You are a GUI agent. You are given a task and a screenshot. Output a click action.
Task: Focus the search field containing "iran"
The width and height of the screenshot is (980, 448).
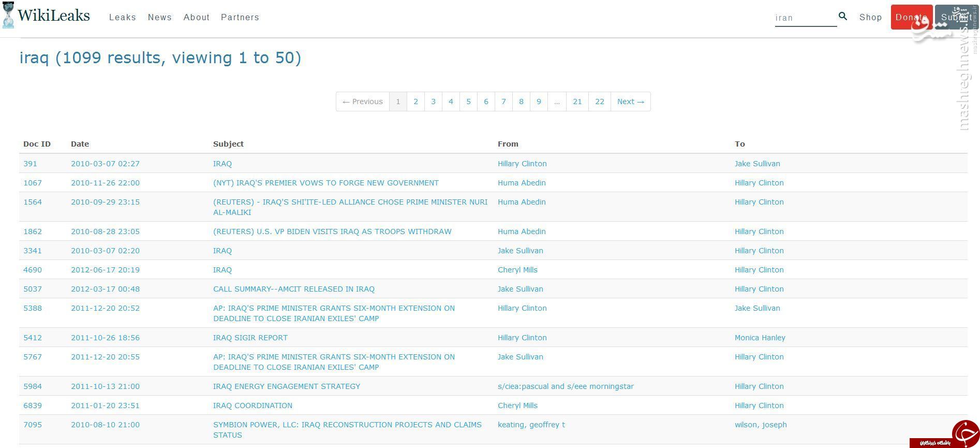coord(806,18)
